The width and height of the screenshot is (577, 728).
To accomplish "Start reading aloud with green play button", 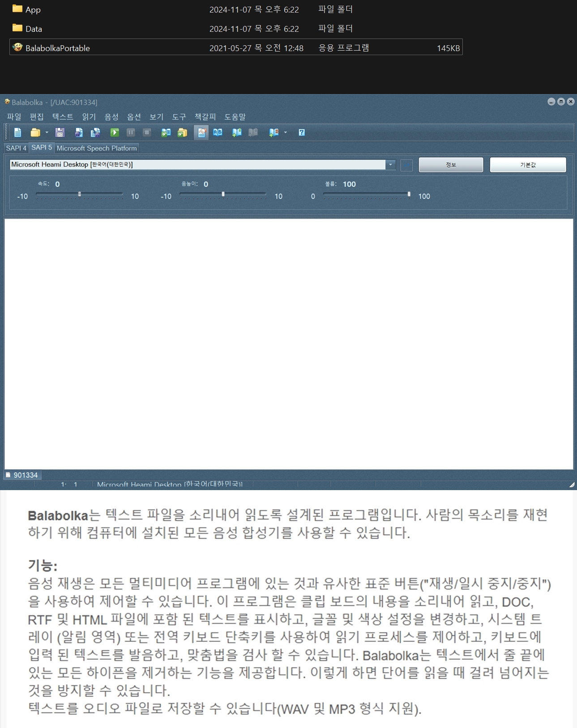I will point(115,133).
